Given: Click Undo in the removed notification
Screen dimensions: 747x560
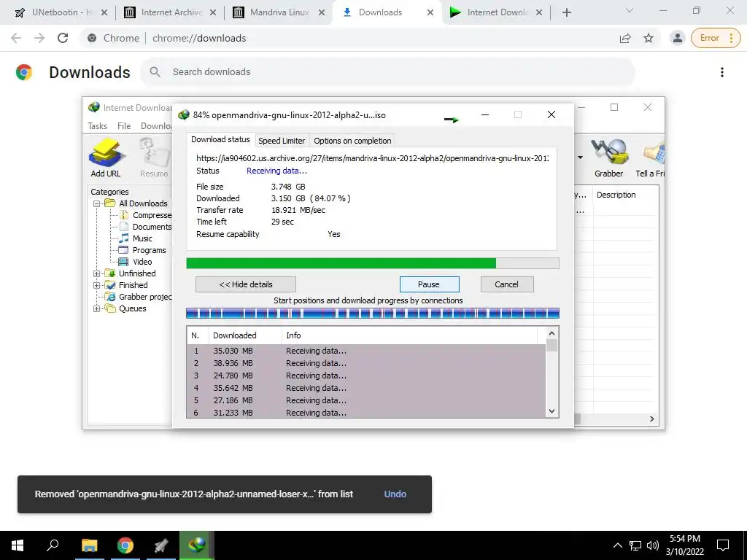Looking at the screenshot, I should pos(395,494).
